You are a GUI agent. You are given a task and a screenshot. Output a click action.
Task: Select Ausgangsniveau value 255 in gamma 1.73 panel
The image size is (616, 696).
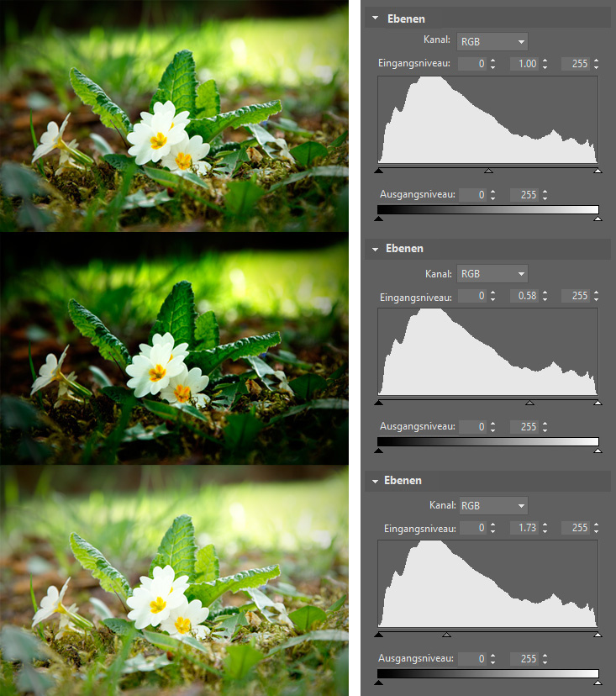coord(524,659)
